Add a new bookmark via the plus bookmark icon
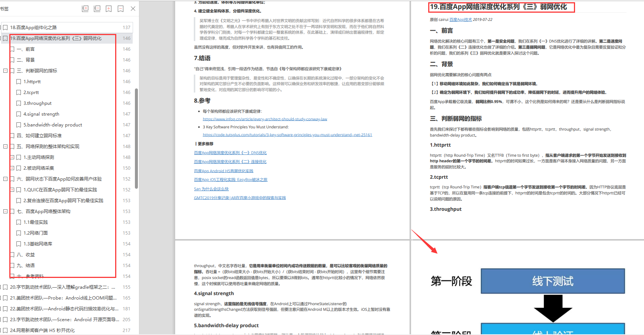This screenshot has width=644, height=335. (109, 9)
